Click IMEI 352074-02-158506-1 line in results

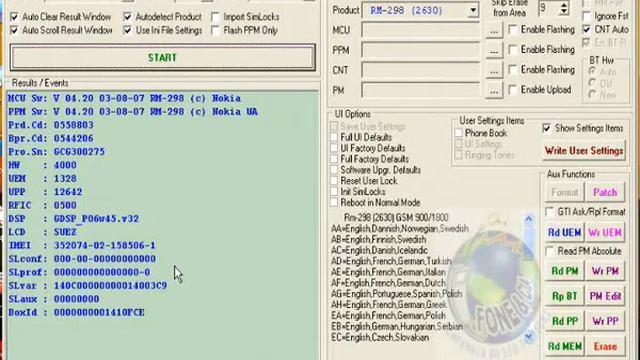[82, 246]
